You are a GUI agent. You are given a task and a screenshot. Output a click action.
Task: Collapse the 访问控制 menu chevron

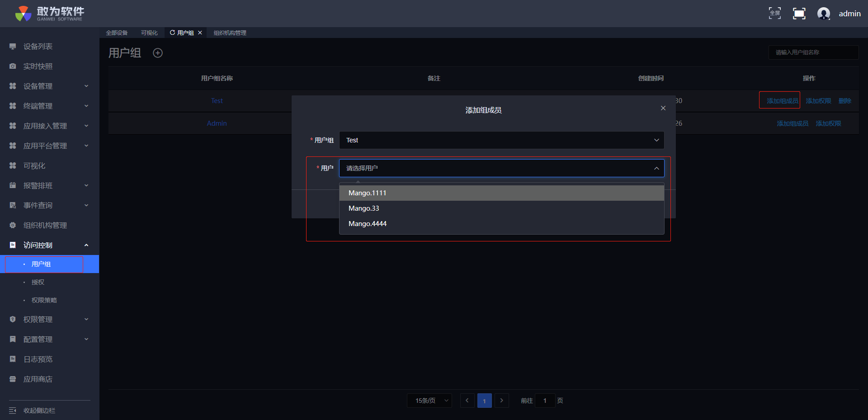click(86, 245)
